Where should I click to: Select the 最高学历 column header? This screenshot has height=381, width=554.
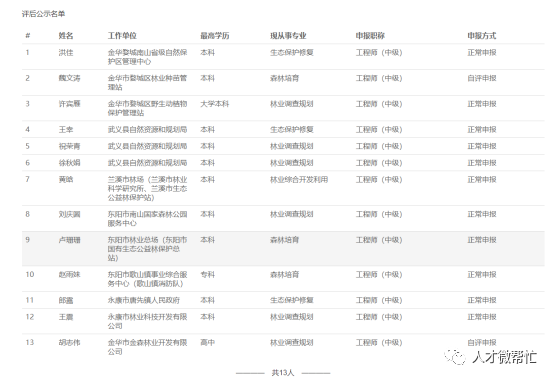click(x=215, y=36)
